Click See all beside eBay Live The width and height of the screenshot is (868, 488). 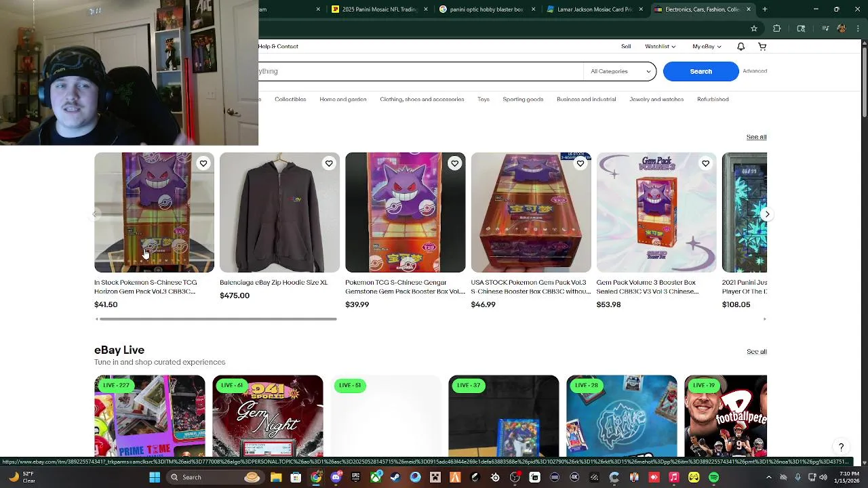click(x=756, y=352)
